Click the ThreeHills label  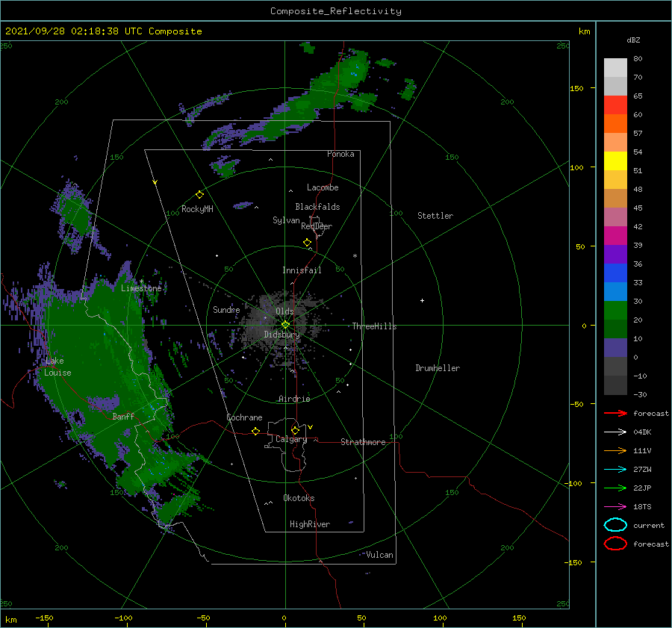point(375,326)
